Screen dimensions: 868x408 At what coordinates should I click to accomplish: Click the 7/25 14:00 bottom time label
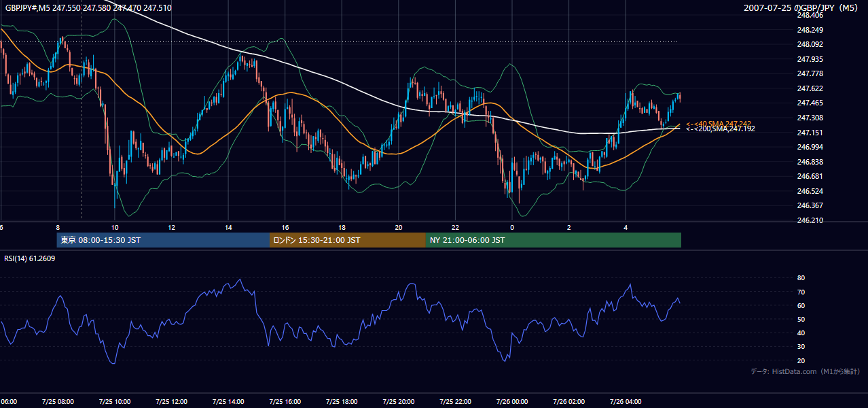[228, 401]
